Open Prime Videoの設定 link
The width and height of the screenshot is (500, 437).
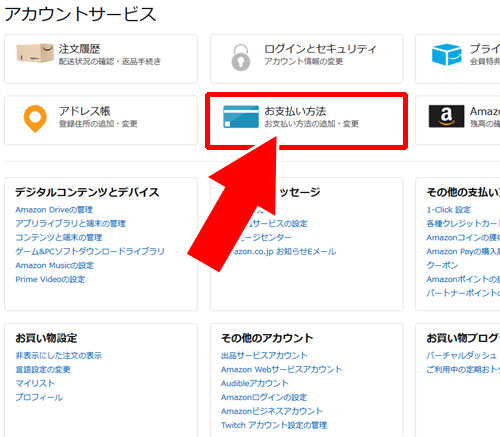coord(50,279)
